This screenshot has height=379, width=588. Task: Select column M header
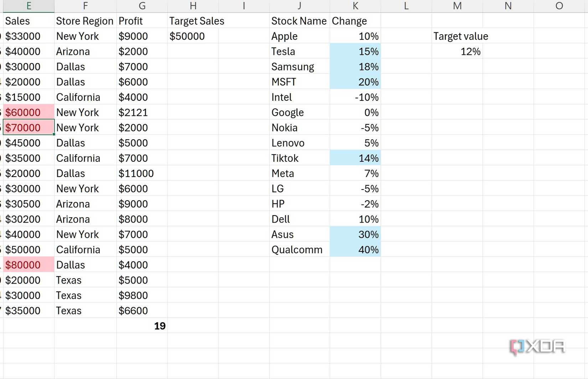457,6
